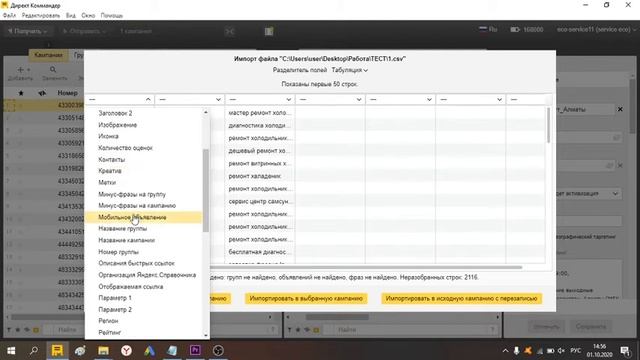640x360 pixels.
Task: Select row бесплатная диагнос... in preview
Action: click(260, 252)
